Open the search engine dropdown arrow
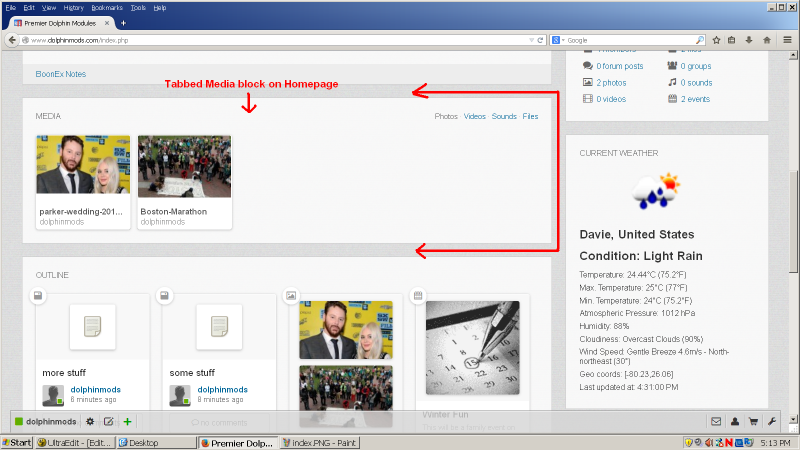800x450 pixels. [563, 40]
